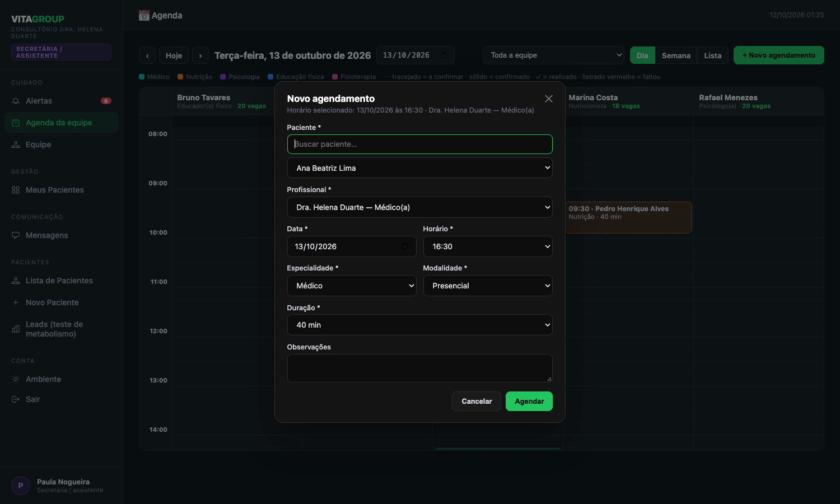Click the Observações text area

420,368
